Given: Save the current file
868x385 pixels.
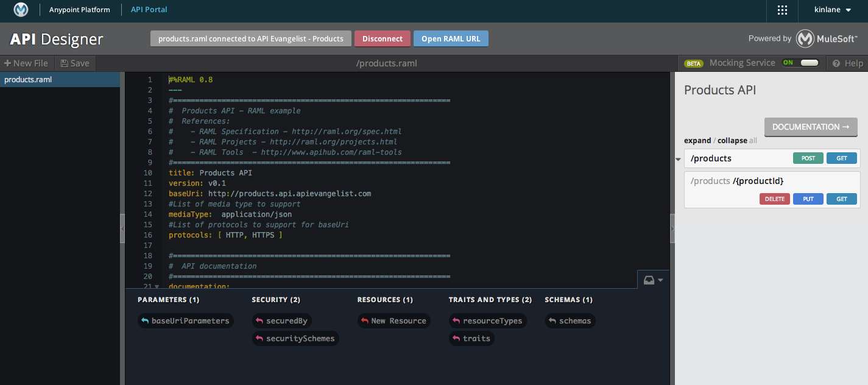Looking at the screenshot, I should (75, 63).
